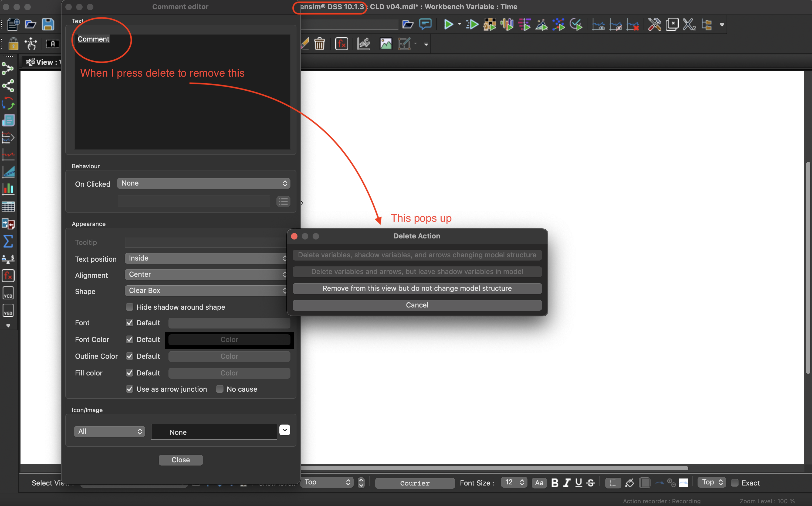Click the Strikethrough S formatting icon
Image resolution: width=812 pixels, height=506 pixels.
tap(591, 483)
